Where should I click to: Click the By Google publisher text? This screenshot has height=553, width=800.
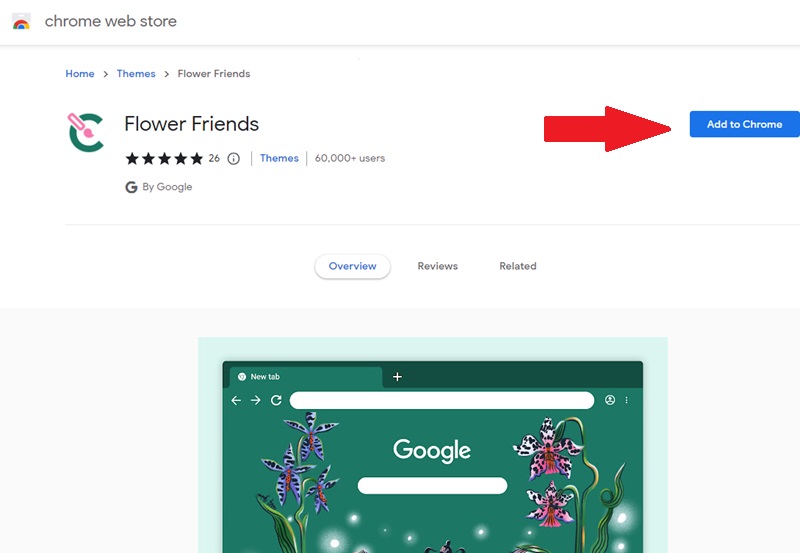tap(167, 187)
